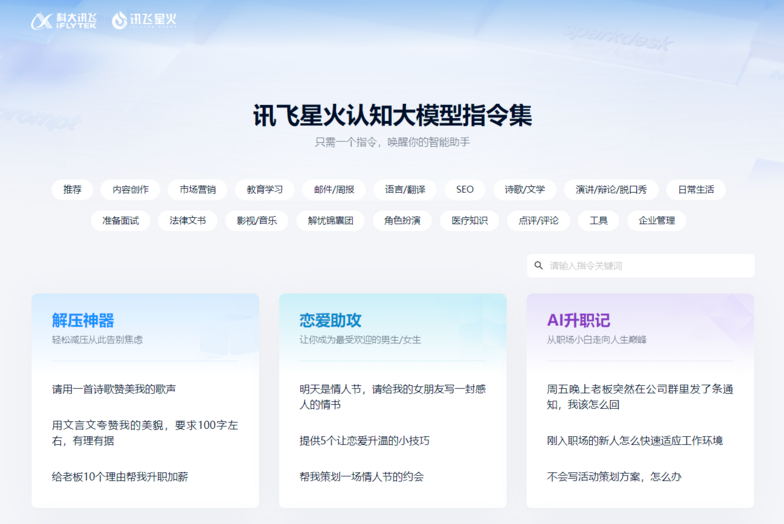
Task: Open the AI升职记 card title
Action: [x=578, y=320]
